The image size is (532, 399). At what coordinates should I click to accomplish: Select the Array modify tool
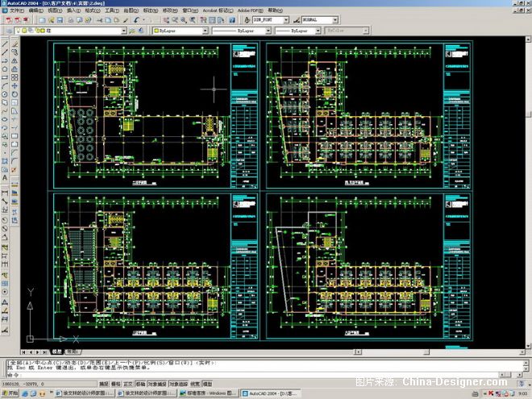(15, 77)
